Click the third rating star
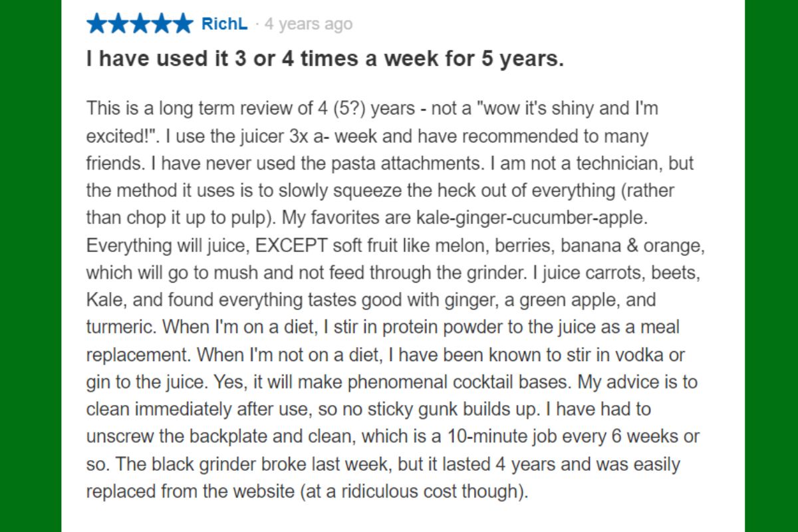Image resolution: width=798 pixels, height=532 pixels. [x=140, y=25]
